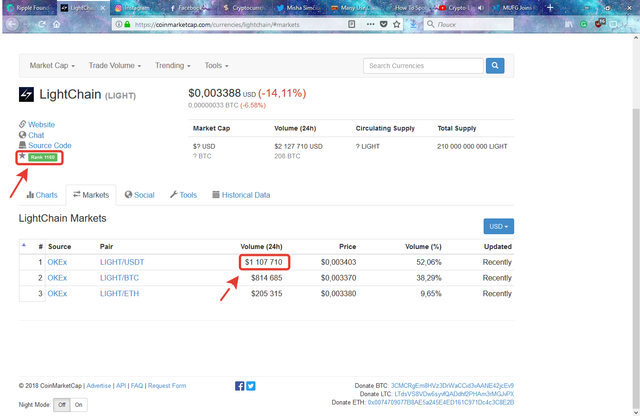Screen dimensions: 640x416
Task: Click the LightChain logo icon
Action: (27, 94)
